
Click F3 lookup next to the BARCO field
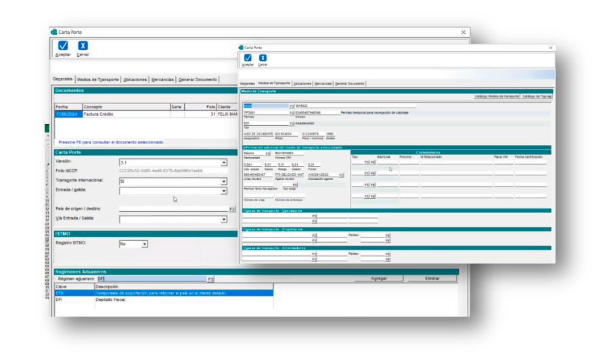[x=292, y=106]
